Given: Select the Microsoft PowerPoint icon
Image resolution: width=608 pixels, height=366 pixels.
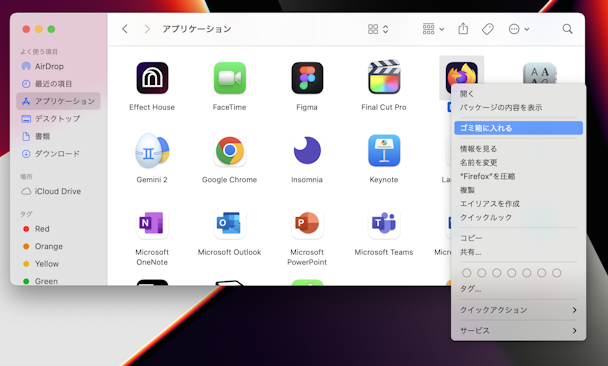Looking at the screenshot, I should [307, 223].
